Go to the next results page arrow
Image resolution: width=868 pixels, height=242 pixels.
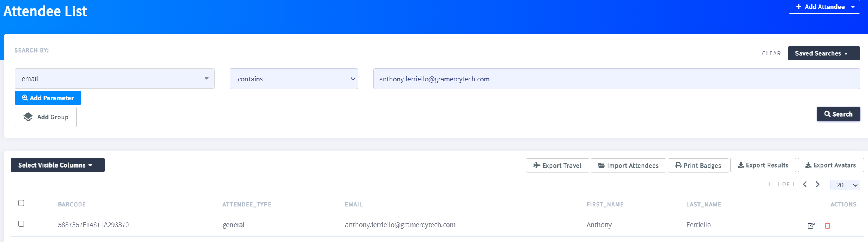(x=817, y=185)
